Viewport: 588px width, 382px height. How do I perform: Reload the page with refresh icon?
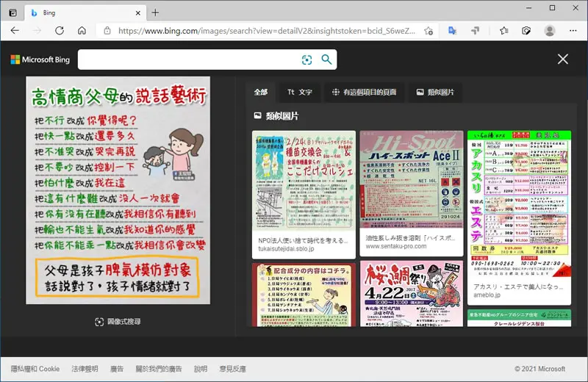coord(60,30)
